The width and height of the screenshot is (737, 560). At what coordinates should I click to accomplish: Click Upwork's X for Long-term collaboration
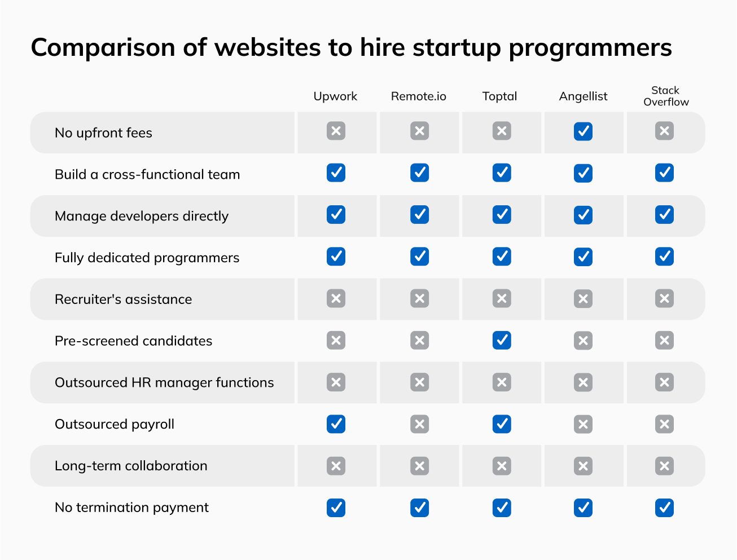[x=336, y=465]
